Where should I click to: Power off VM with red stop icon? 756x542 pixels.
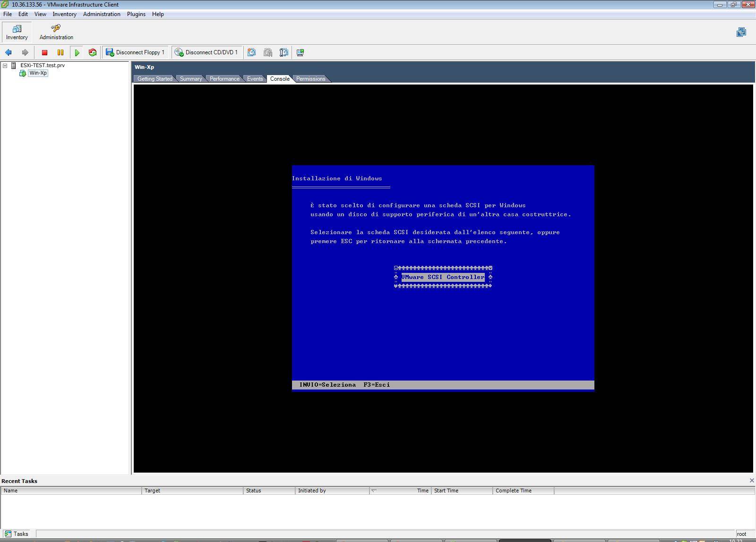click(44, 52)
